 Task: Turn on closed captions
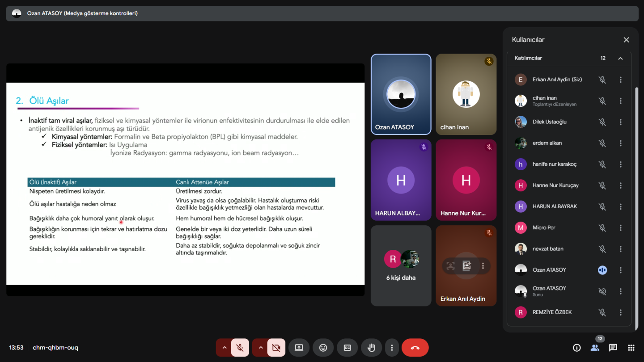tap(347, 348)
